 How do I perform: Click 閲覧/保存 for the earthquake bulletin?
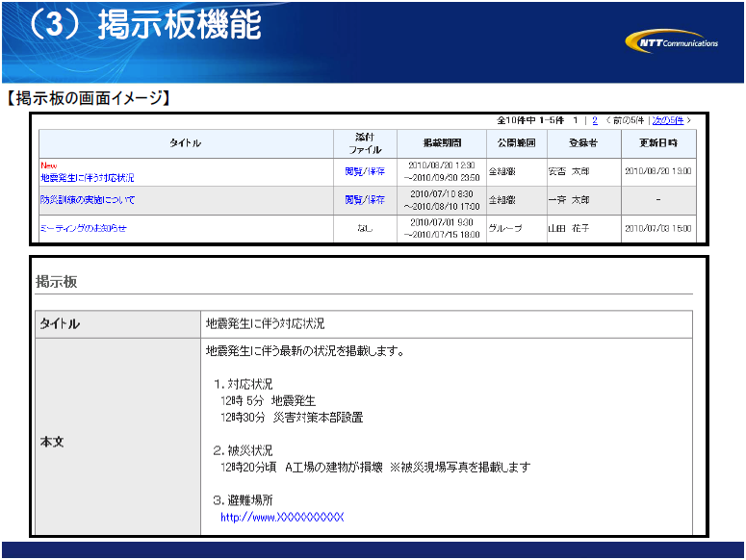pyautogui.click(x=365, y=172)
